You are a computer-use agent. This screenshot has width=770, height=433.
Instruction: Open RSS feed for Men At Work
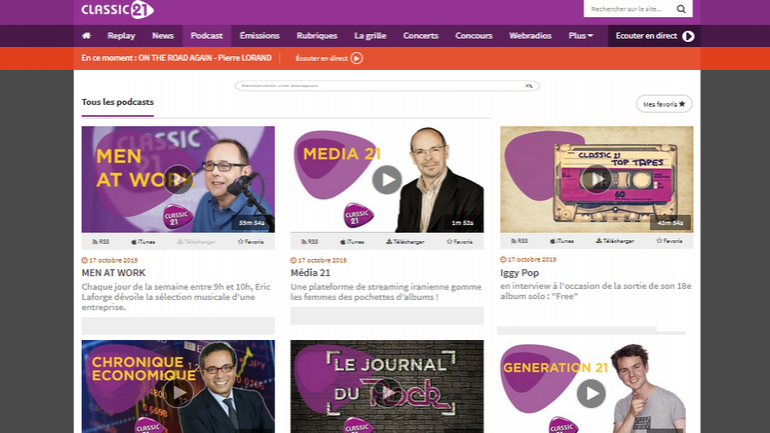tap(101, 242)
